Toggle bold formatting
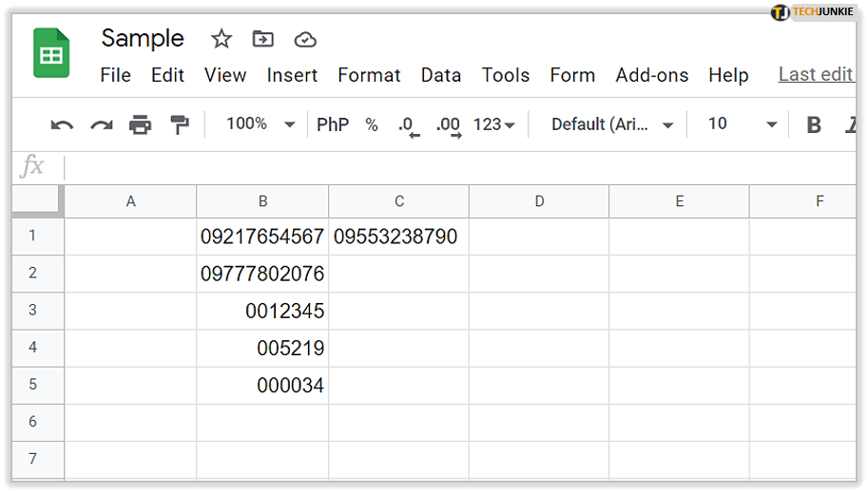Screen dimensions: 868x493 (814, 124)
